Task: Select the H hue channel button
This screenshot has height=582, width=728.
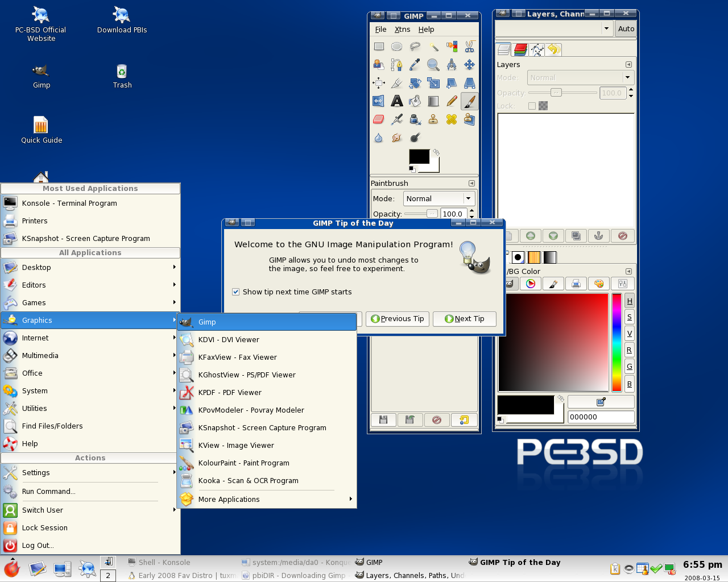Action: coord(630,301)
